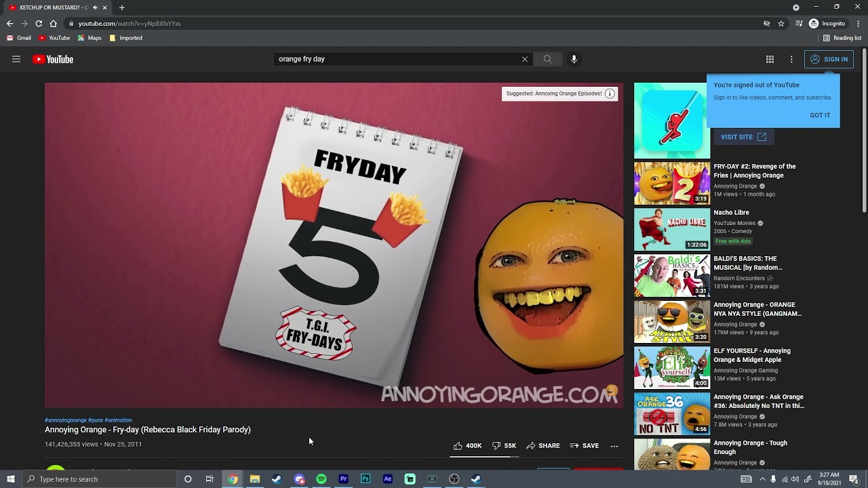Open After Effects from the taskbar
The height and width of the screenshot is (488, 868).
pos(388,479)
